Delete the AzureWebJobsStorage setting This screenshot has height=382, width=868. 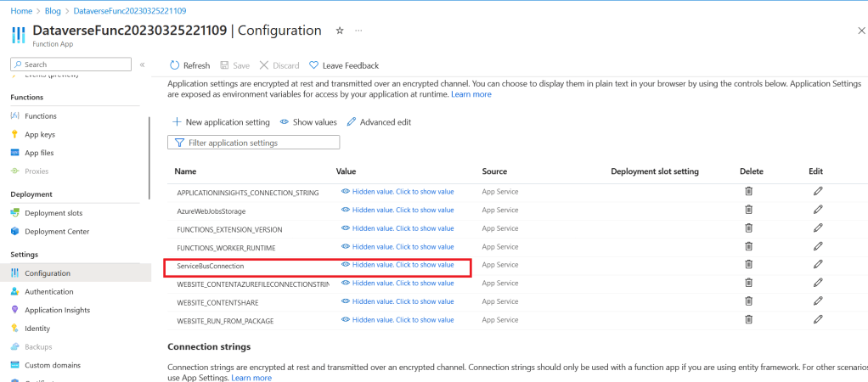748,210
